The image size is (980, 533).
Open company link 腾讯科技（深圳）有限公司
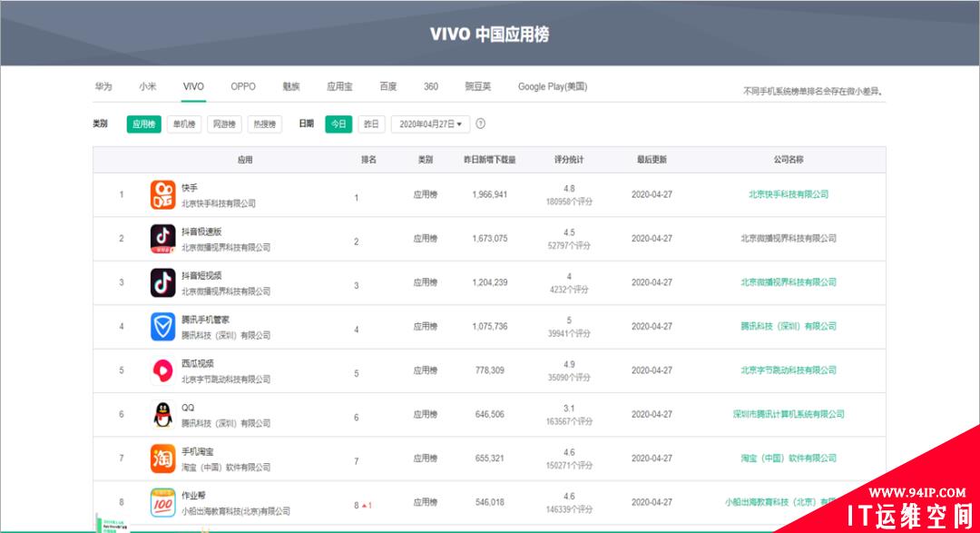coord(789,326)
